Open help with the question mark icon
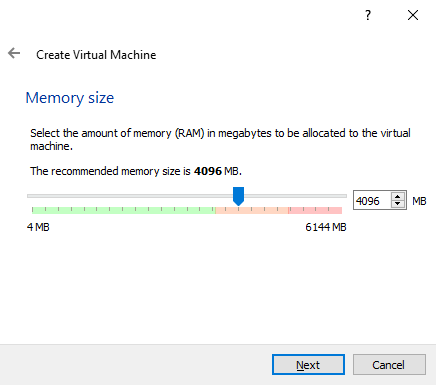436x385 pixels. click(368, 15)
